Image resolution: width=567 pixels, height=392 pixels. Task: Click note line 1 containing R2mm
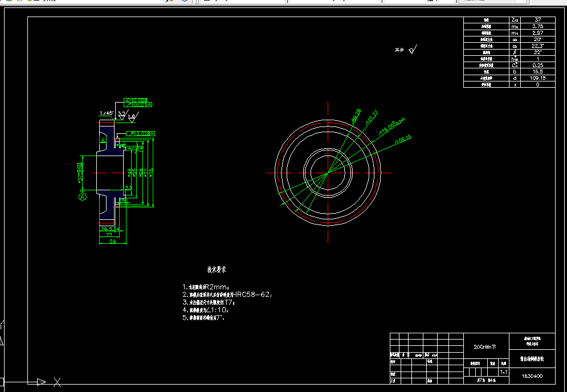206,287
